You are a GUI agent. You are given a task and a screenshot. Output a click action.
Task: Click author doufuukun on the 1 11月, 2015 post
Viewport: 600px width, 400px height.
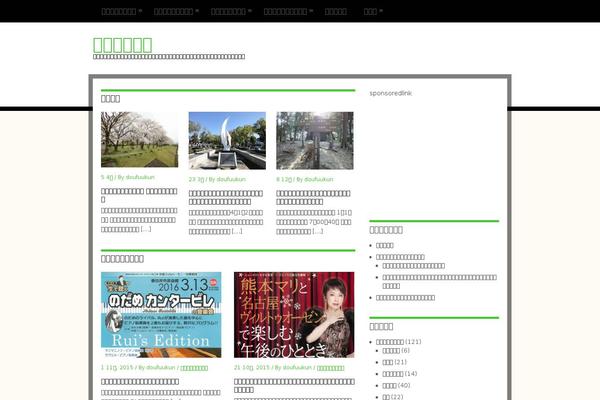pos(161,367)
